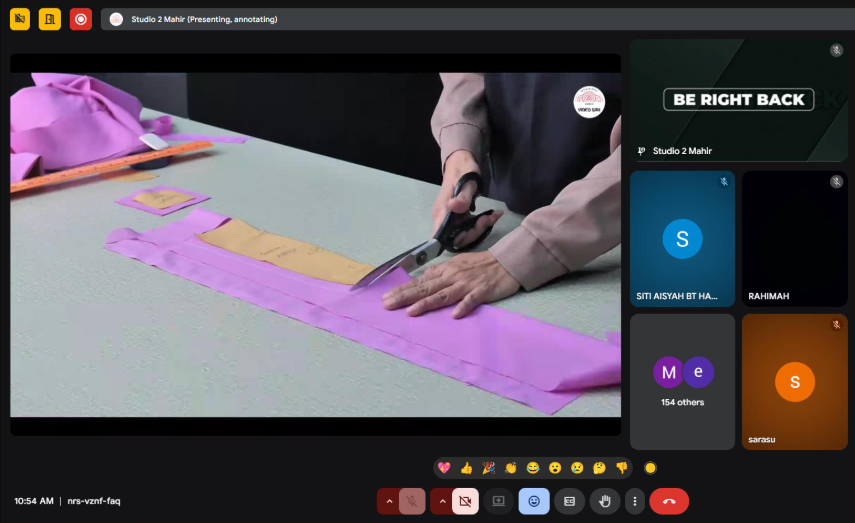Send the laughing face reaction
This screenshot has height=523, width=855.
[532, 467]
